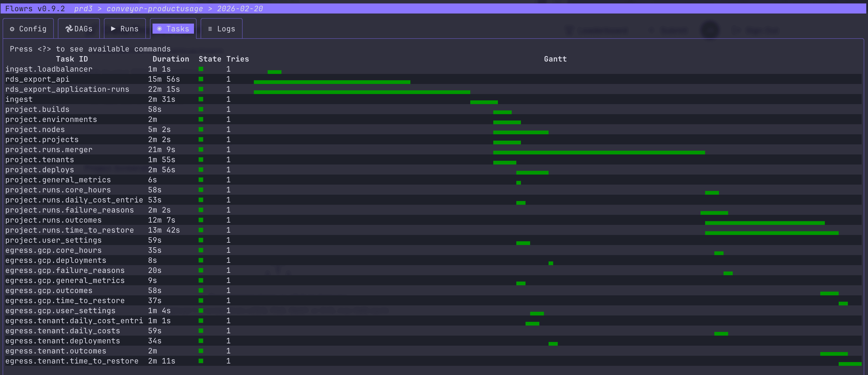868x375 pixels.
Task: Switch to the Logs tab
Action: pos(222,28)
